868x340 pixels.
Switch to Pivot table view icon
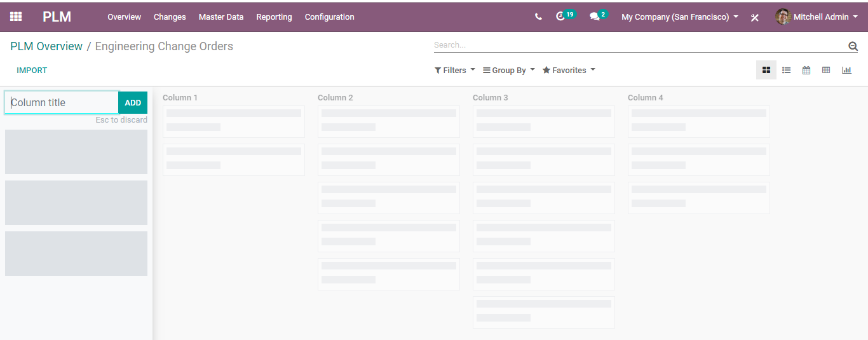click(826, 70)
